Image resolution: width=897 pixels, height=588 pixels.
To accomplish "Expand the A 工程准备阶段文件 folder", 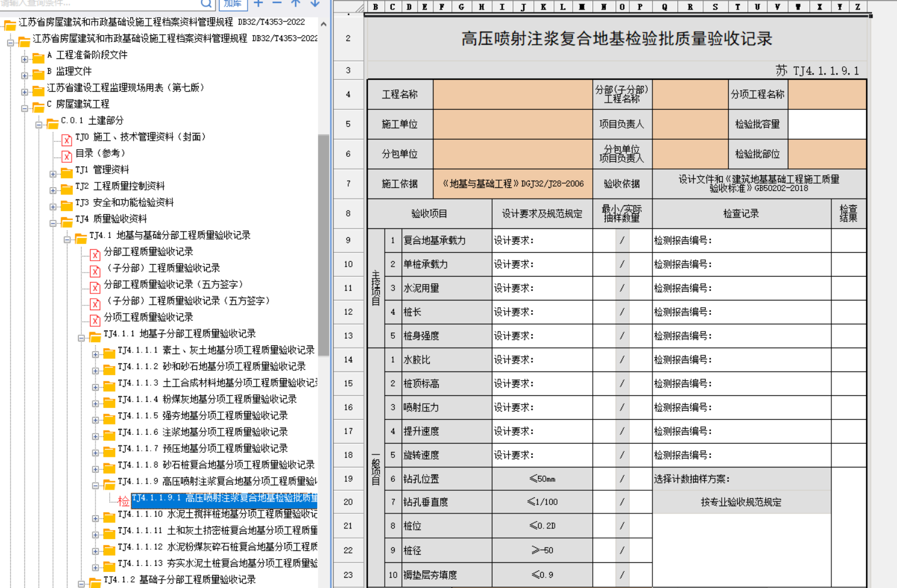I will pos(24,59).
